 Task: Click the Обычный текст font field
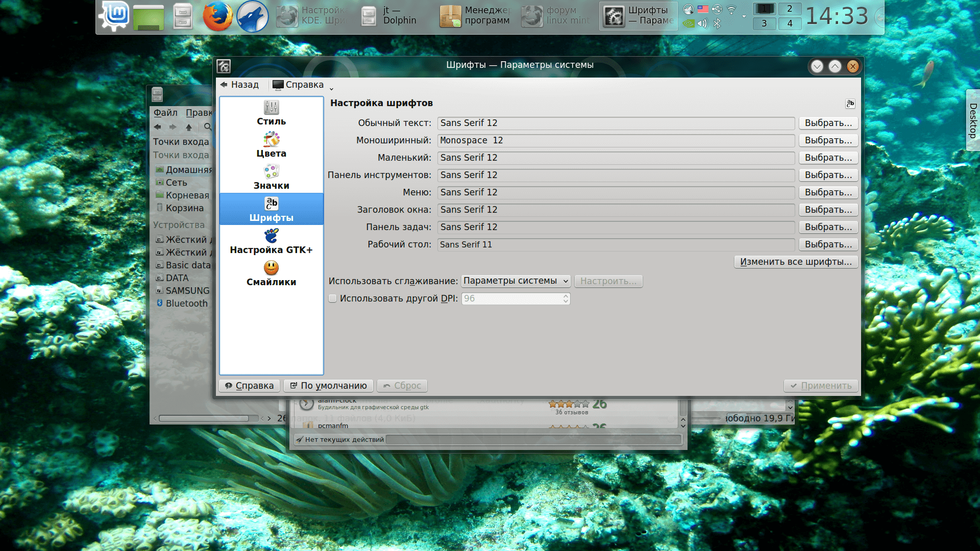pos(616,123)
